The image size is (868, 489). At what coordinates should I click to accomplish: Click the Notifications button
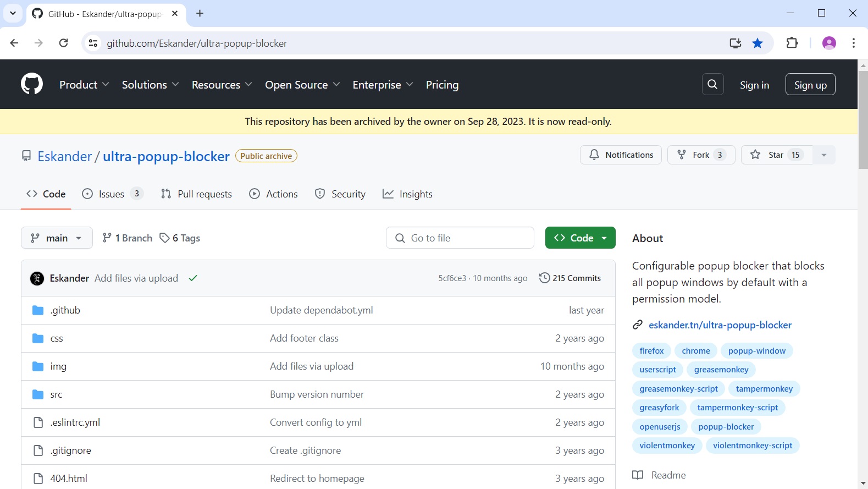click(621, 155)
